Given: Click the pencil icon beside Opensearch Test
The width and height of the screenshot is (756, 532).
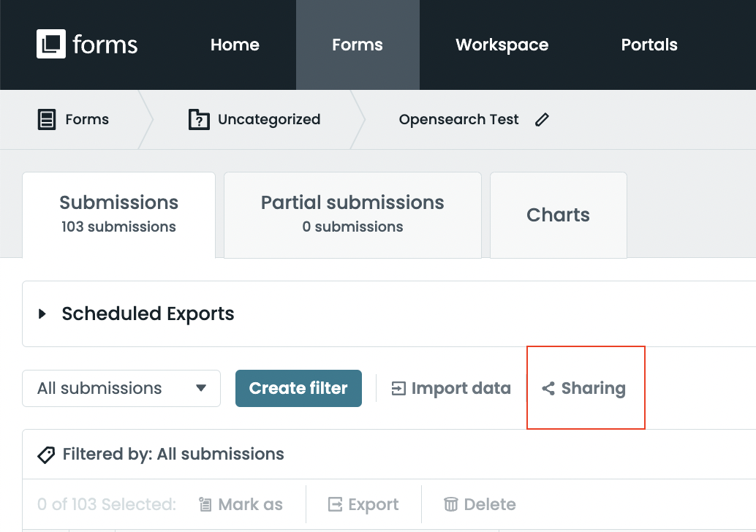Looking at the screenshot, I should [542, 120].
